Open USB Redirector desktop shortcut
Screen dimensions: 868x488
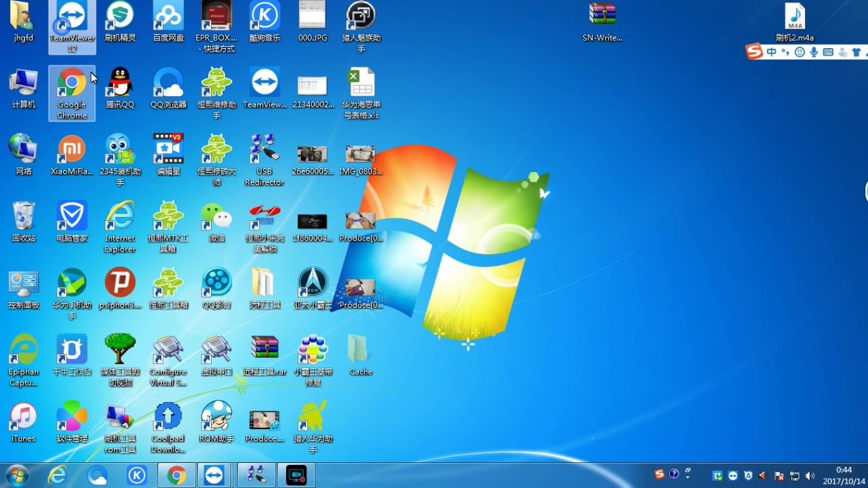click(x=264, y=160)
